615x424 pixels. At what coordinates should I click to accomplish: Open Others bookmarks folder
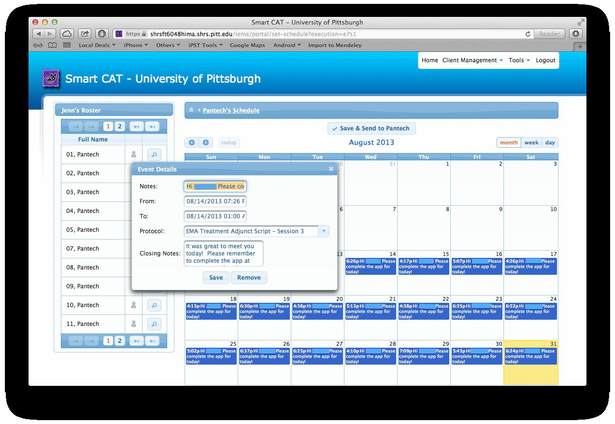point(168,45)
